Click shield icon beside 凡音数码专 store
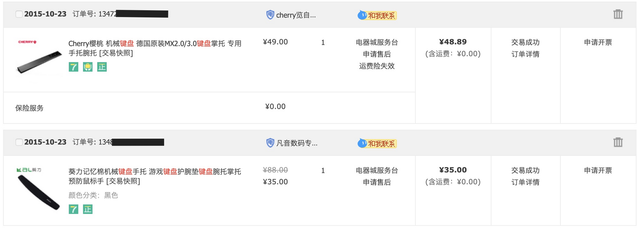 270,143
